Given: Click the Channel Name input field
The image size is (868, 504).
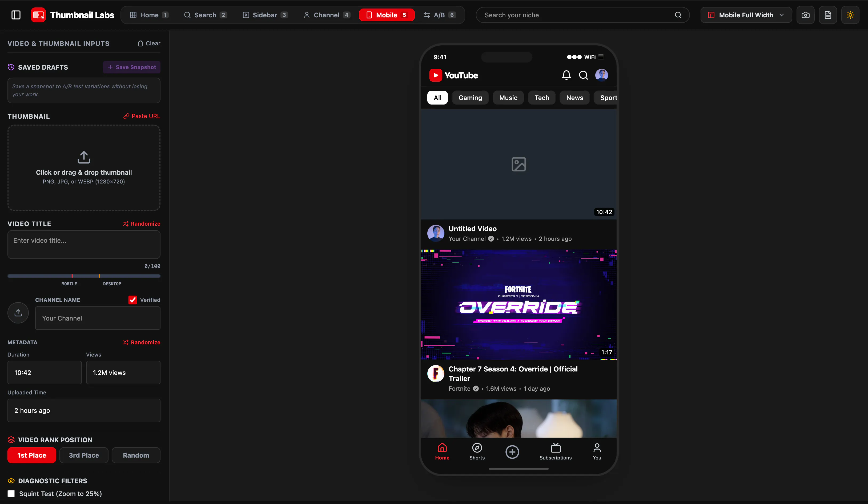Looking at the screenshot, I should click(x=98, y=318).
